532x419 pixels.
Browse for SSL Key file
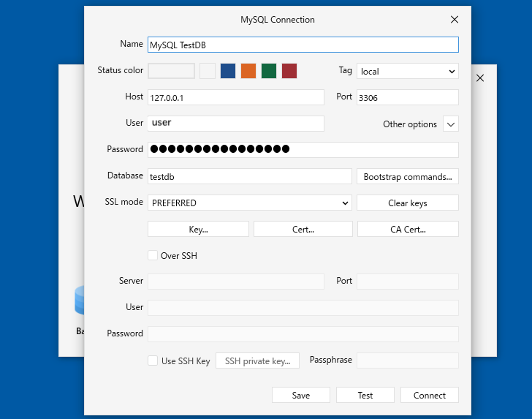(198, 229)
